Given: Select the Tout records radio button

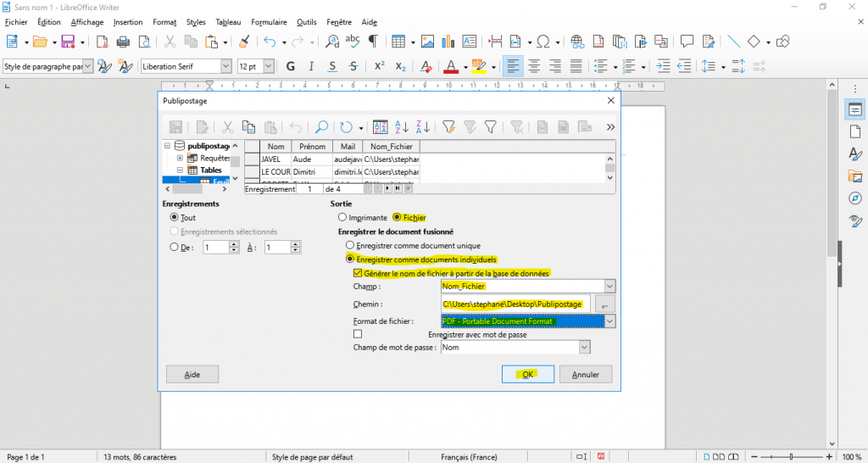Looking at the screenshot, I should [175, 218].
